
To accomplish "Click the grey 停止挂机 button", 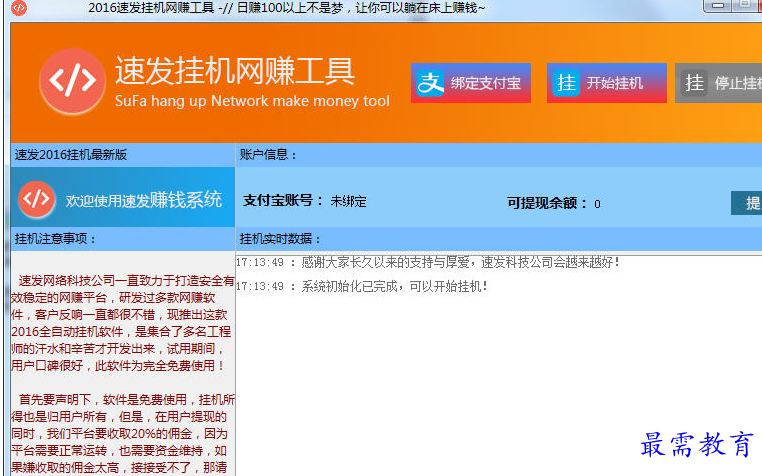I will [719, 83].
